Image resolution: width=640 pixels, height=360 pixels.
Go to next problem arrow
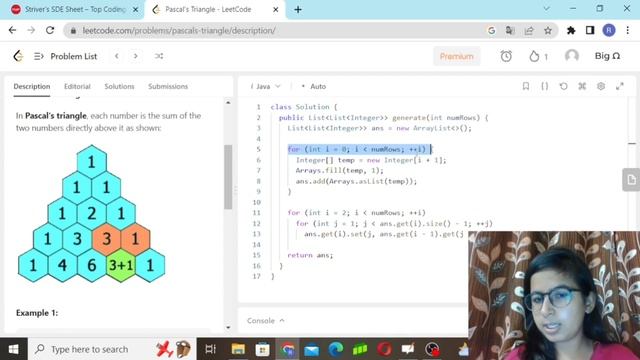click(136, 56)
